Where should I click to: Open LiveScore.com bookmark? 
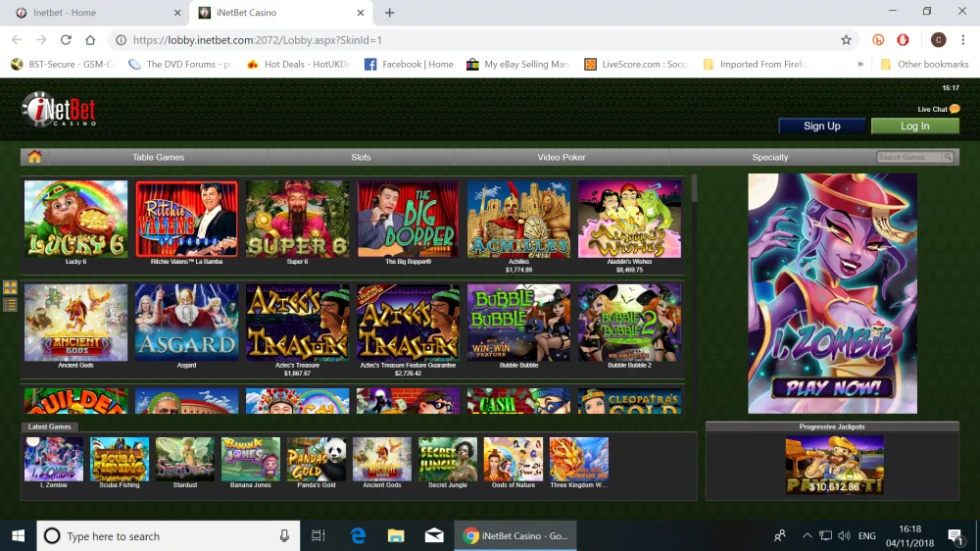[x=636, y=64]
